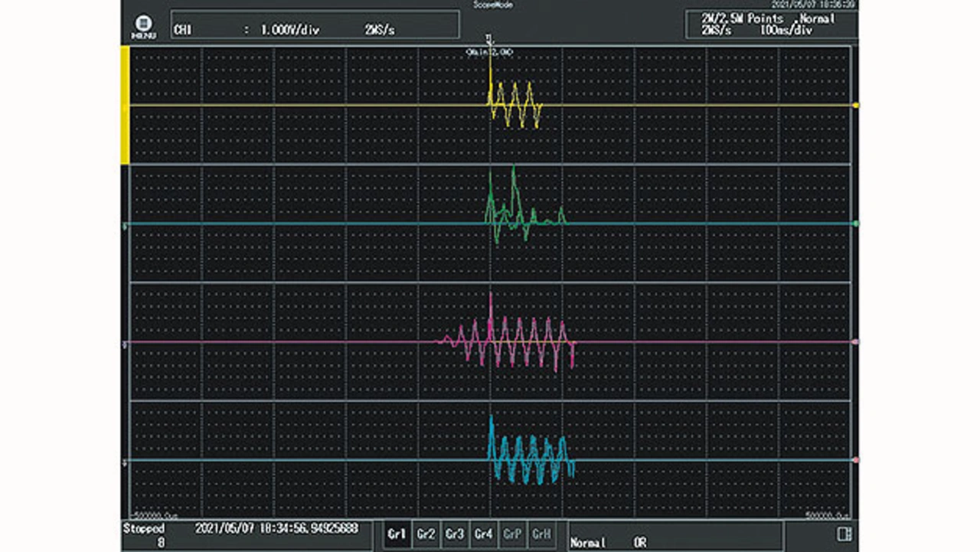Select the yellow channel 1 selection bar
This screenshot has width=980, height=552.
(x=125, y=105)
